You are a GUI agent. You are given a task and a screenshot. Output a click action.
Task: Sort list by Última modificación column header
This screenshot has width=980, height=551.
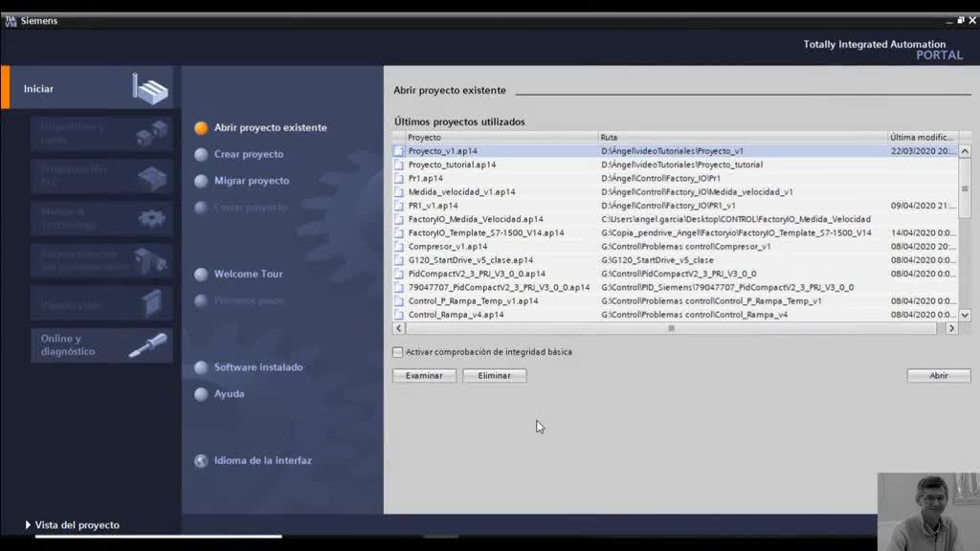tap(923, 137)
